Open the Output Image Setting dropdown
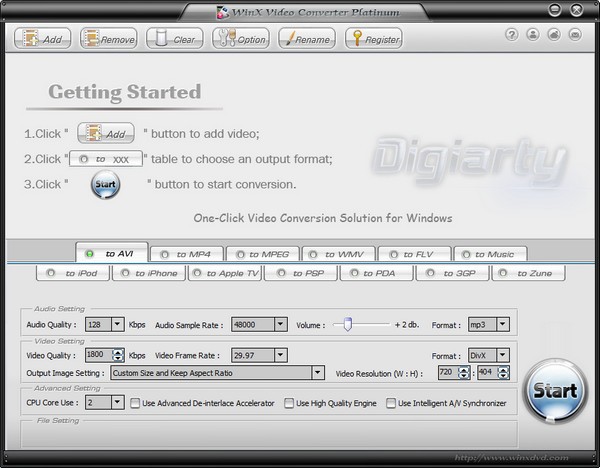The height and width of the screenshot is (468, 600). (x=318, y=373)
